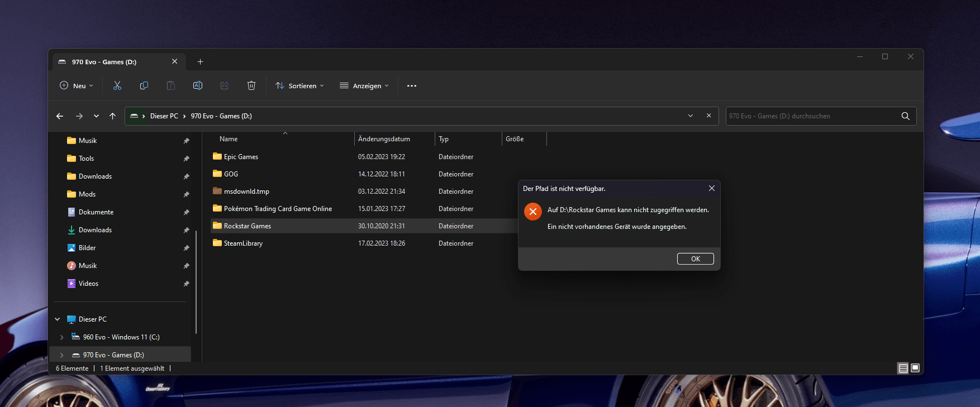
Task: Select 960 Evo - Windows 11 (C:) drive
Action: tap(121, 337)
